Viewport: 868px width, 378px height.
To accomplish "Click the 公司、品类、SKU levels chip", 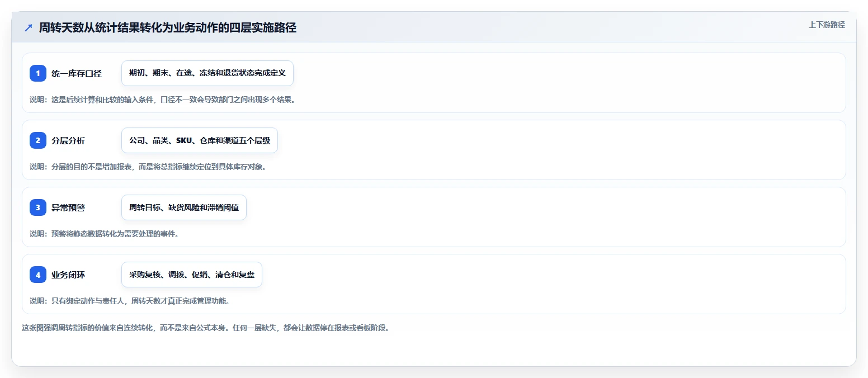I will 200,140.
